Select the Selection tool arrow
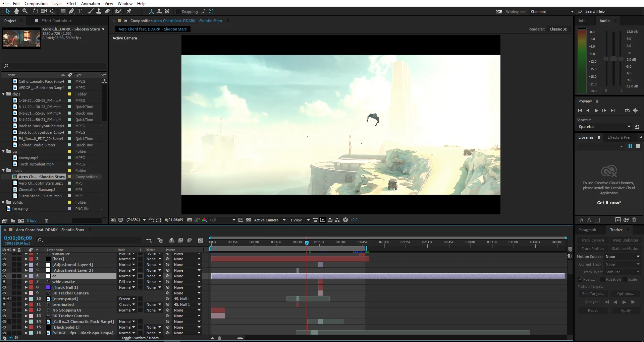The image size is (644, 342). coord(8,11)
